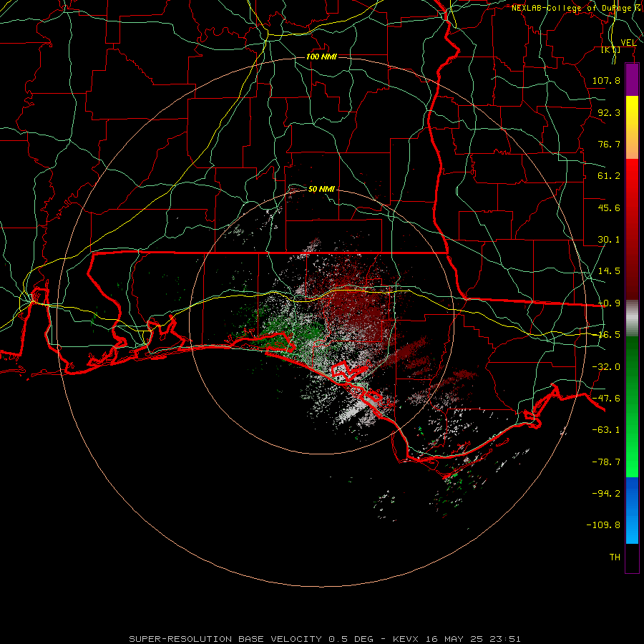The height and width of the screenshot is (644, 644).
Task: Pick the purple segment of the velocity scale
Action: (632, 80)
